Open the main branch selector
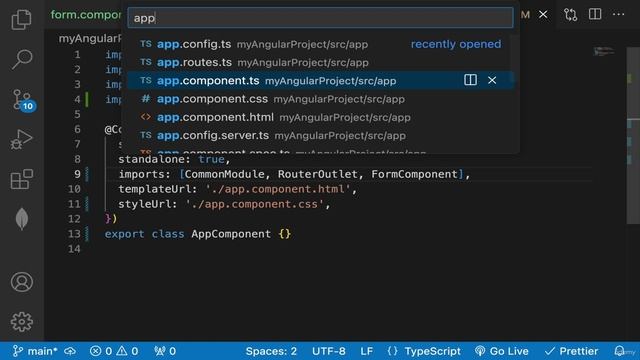Screen dimensions: 640x360 (35, 351)
